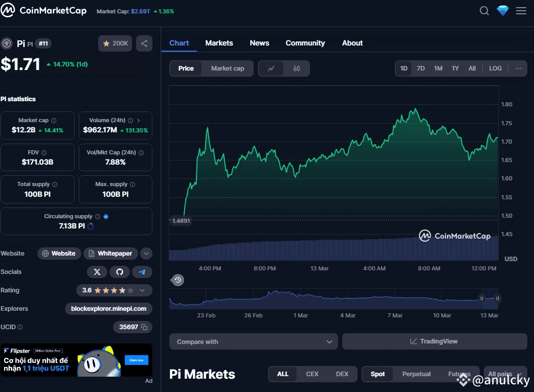The height and width of the screenshot is (392, 534).
Task: Set chart range to 1D
Action: (404, 68)
